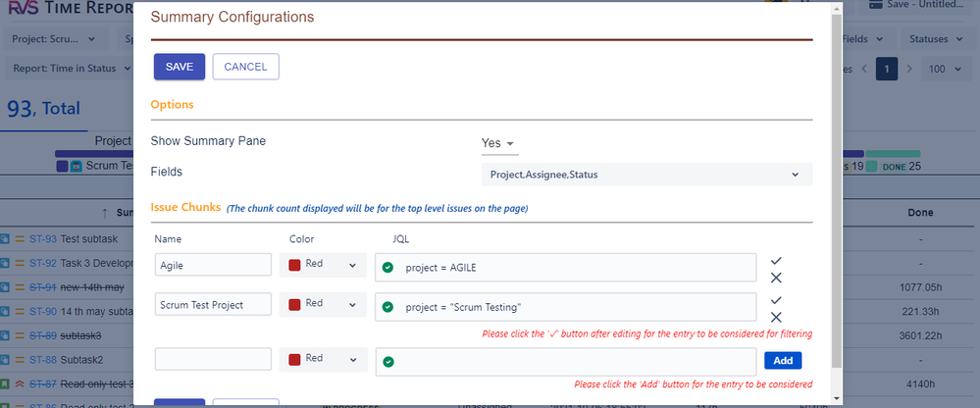This screenshot has height=408, width=980.
Task: Open the Report: Time in Status dropdown
Action: coord(73,69)
